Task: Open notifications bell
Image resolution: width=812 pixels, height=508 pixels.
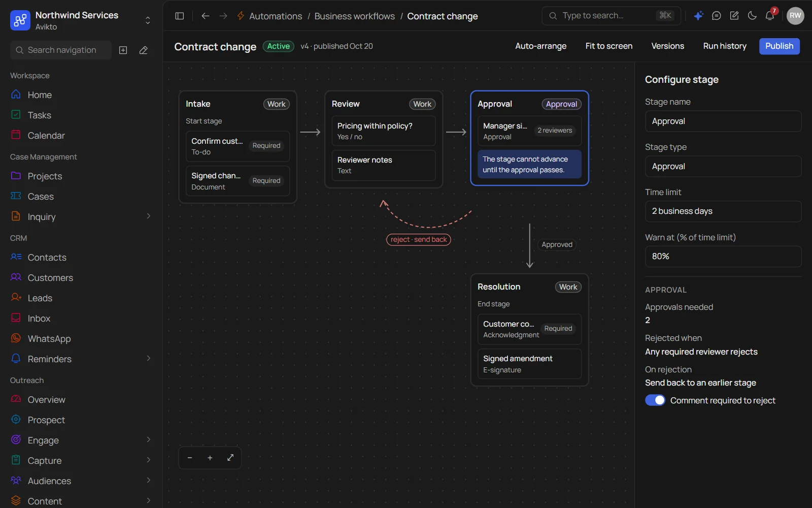Action: [x=770, y=16]
